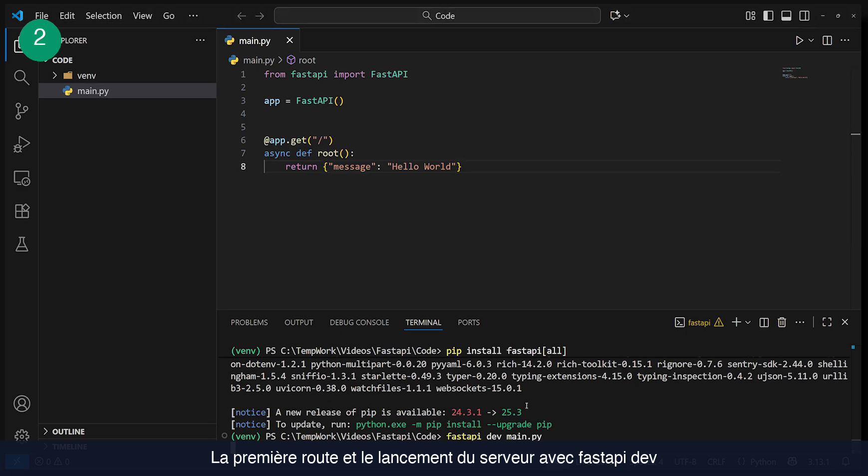Switch to the OUTPUT panel tab
The width and height of the screenshot is (868, 476).
pos(298,323)
